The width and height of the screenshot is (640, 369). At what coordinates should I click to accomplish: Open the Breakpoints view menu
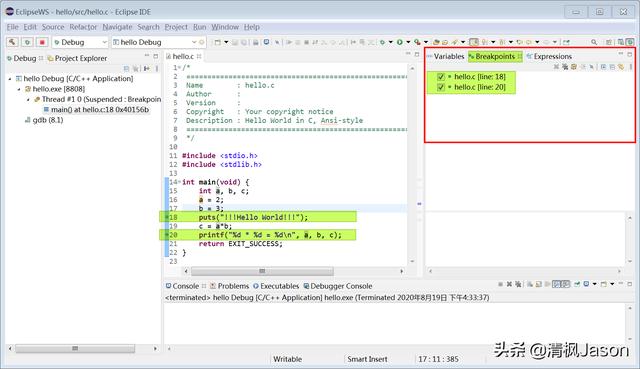(631, 66)
